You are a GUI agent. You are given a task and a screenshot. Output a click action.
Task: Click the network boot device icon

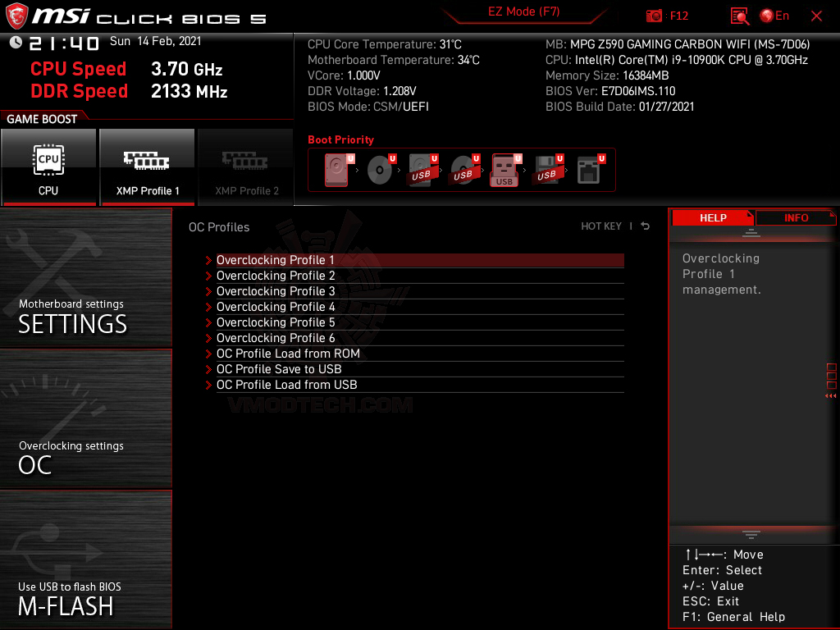(587, 169)
